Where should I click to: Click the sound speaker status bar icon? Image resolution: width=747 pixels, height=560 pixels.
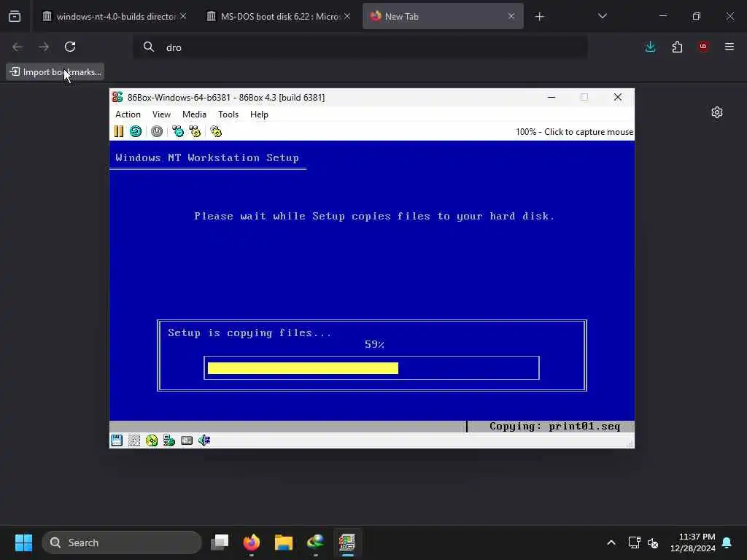[204, 440]
